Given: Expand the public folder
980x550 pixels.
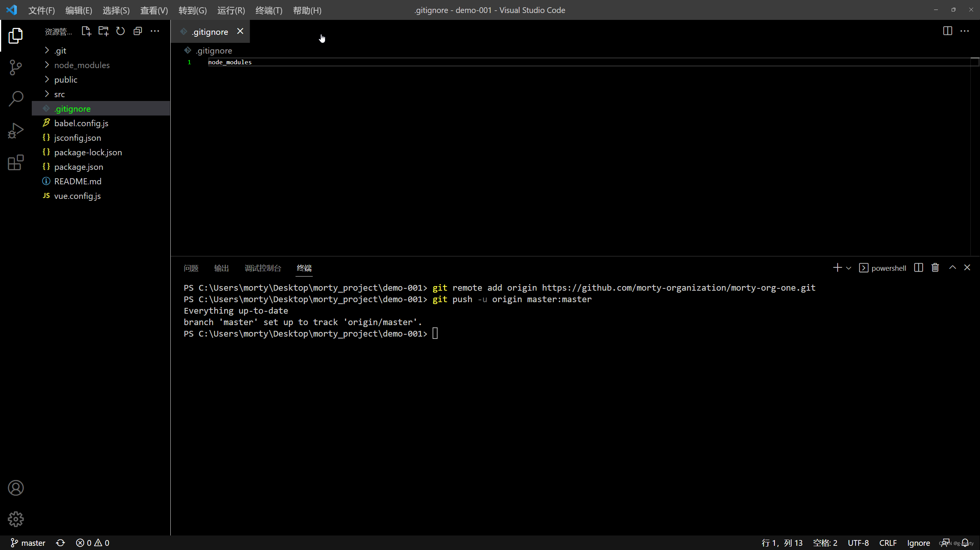Looking at the screenshot, I should pyautogui.click(x=101, y=80).
